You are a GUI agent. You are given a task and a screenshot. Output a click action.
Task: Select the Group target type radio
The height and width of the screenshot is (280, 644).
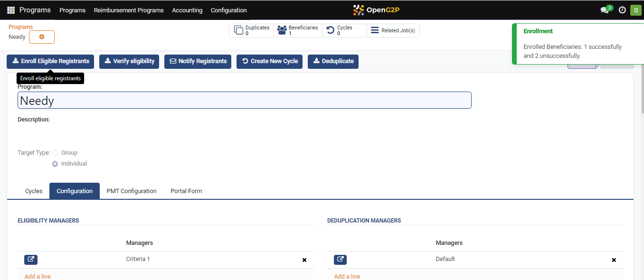55,153
